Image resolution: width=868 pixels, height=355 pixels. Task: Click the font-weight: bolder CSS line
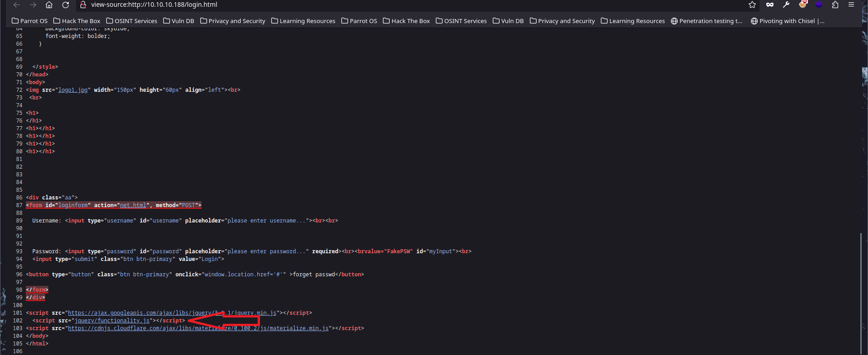[x=78, y=36]
